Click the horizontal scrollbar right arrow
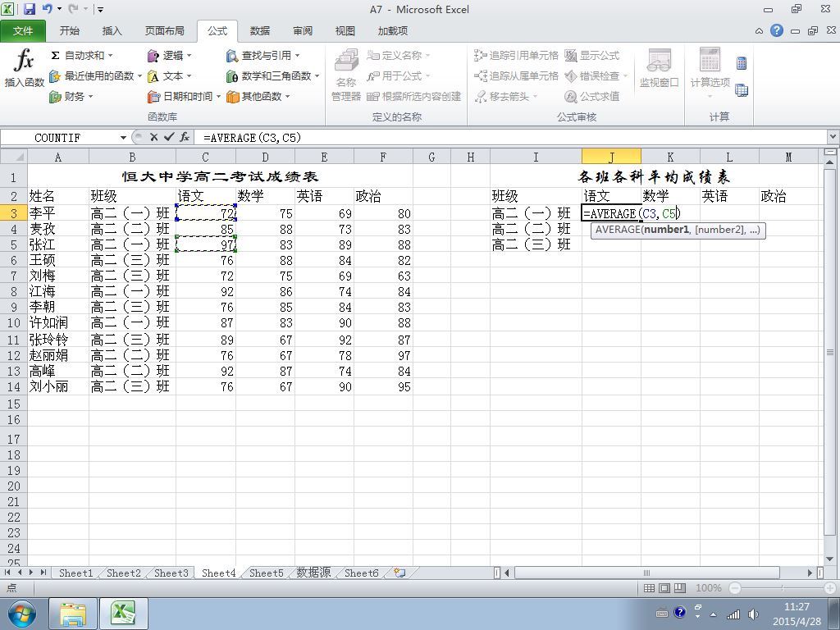Viewport: 840px width, 630px height. click(810, 573)
